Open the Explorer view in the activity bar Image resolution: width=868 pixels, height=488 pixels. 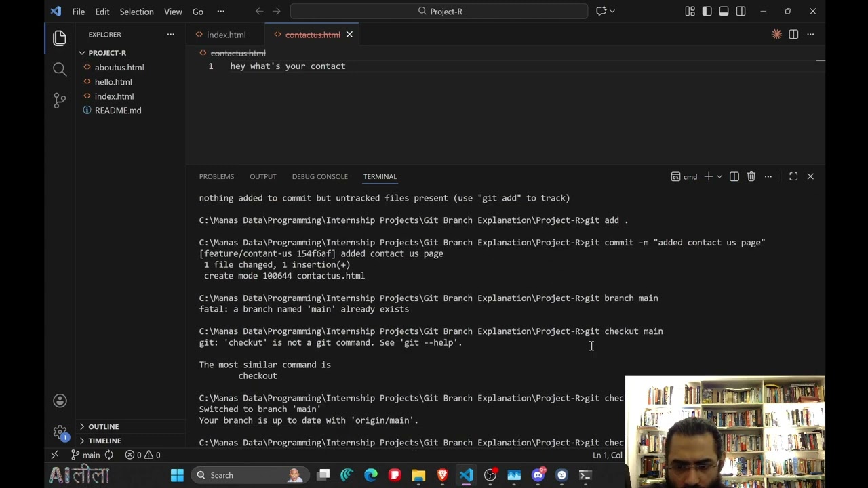60,38
